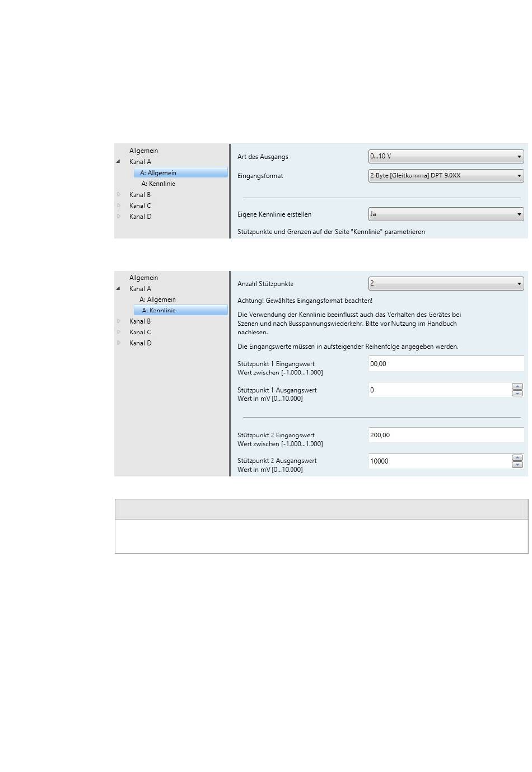Click Stützpunkt 2 Eingangswert field

tap(446, 435)
